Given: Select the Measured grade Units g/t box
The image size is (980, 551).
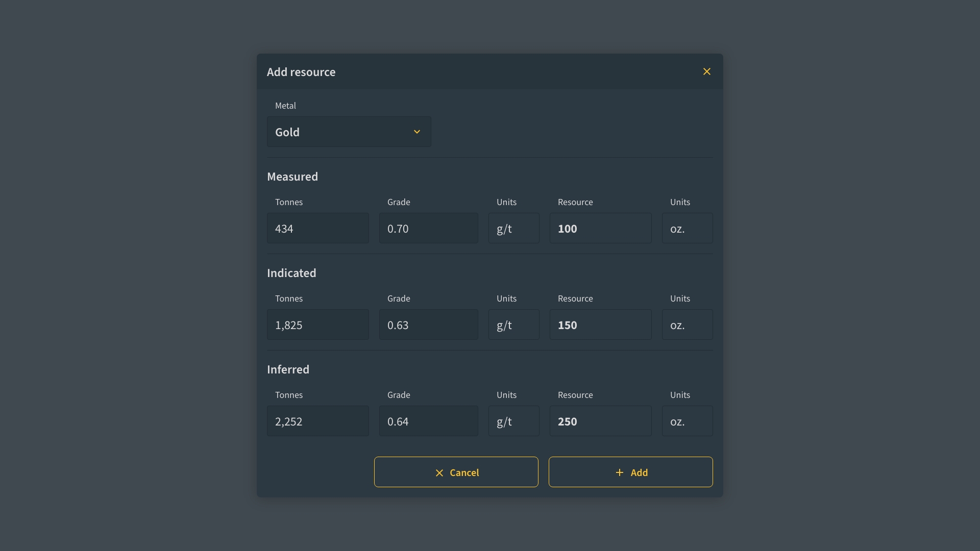Looking at the screenshot, I should (513, 228).
